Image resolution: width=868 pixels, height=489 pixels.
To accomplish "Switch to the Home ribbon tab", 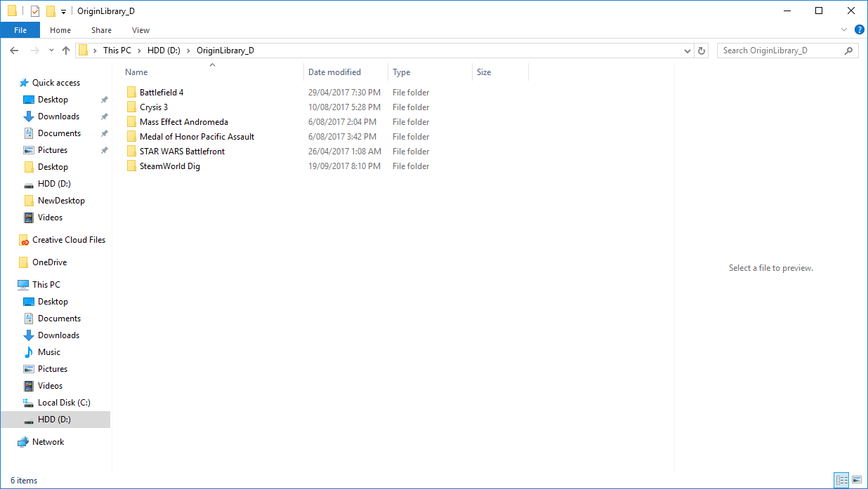I will click(60, 30).
